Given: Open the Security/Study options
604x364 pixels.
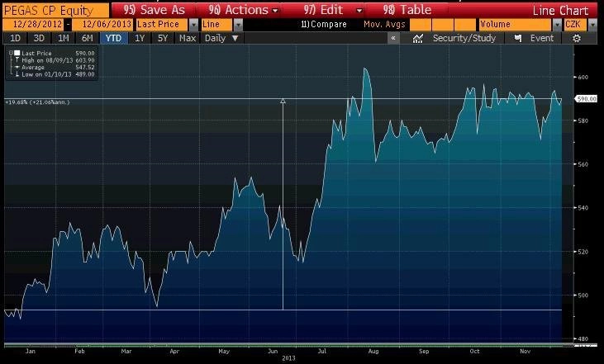Looking at the screenshot, I should [464, 38].
